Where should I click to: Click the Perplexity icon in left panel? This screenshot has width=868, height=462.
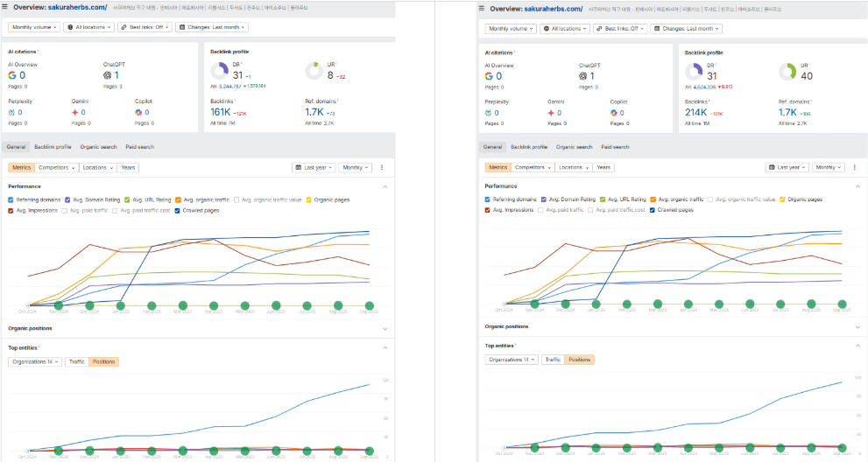[x=11, y=112]
